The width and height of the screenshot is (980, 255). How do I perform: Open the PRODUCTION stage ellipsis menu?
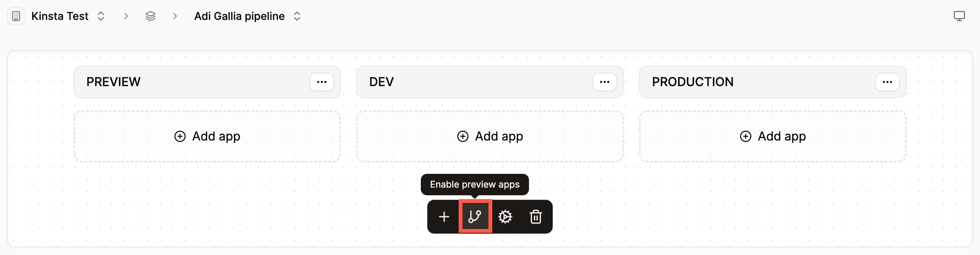(888, 82)
